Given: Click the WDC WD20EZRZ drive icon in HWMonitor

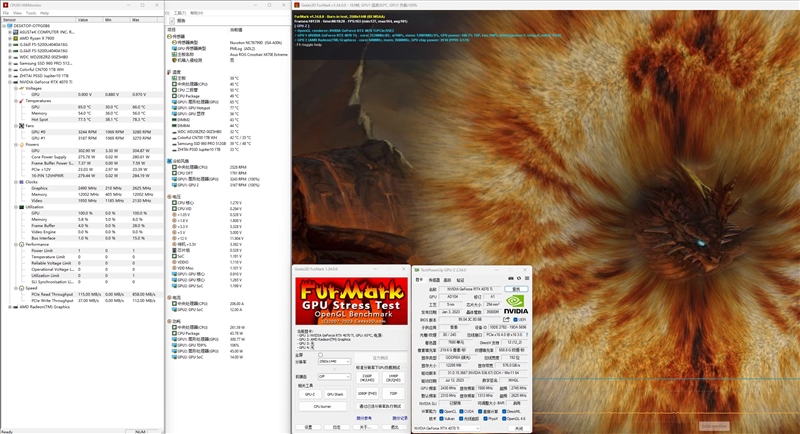Looking at the screenshot, I should pyautogui.click(x=15, y=57).
